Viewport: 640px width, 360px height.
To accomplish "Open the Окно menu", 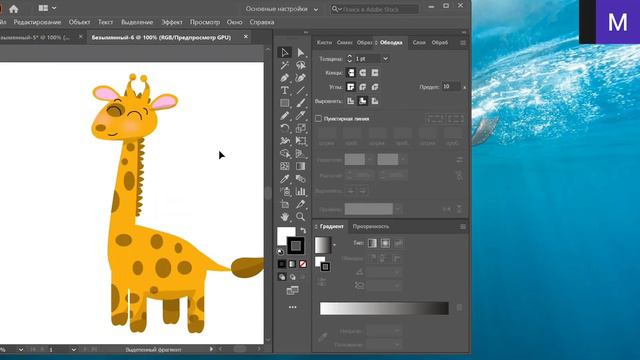I will 234,22.
